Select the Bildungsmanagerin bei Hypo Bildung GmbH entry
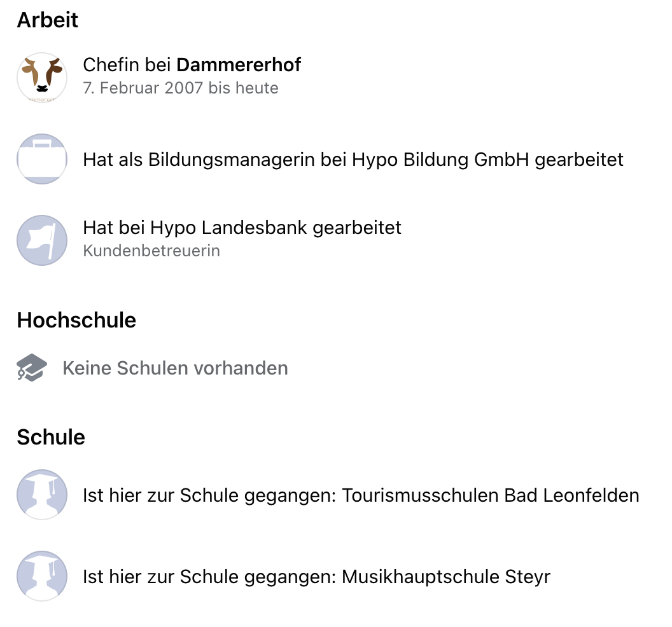Screen dimensions: 672x627 click(x=353, y=160)
